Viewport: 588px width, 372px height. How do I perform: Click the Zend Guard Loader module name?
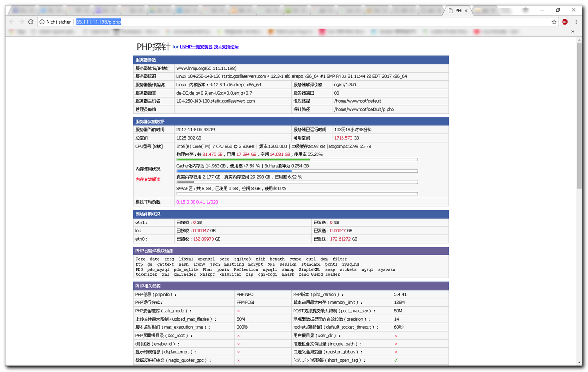click(x=319, y=274)
